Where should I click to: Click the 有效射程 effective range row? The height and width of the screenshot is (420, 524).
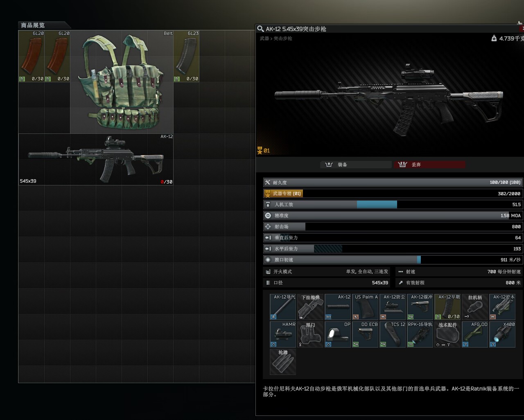459,282
